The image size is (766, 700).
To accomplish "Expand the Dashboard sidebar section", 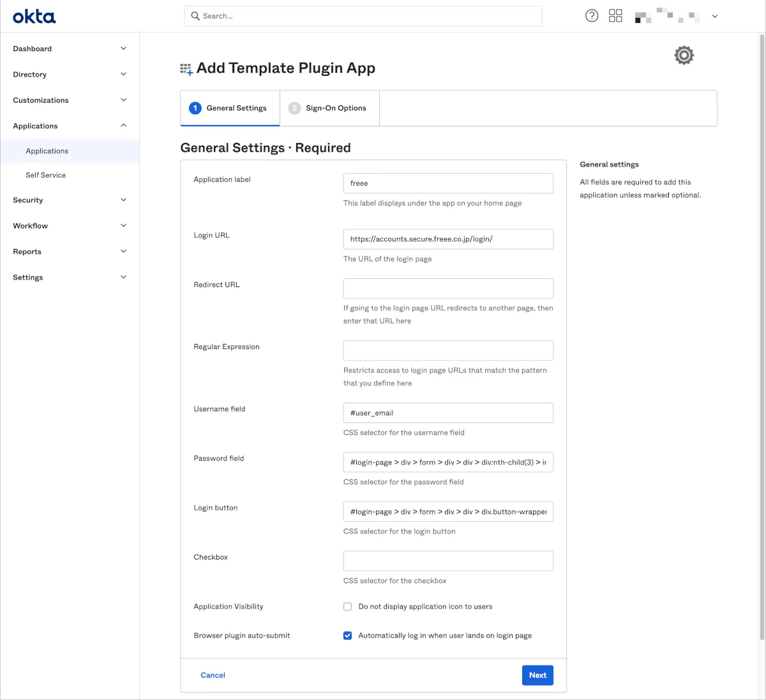I will [x=123, y=48].
